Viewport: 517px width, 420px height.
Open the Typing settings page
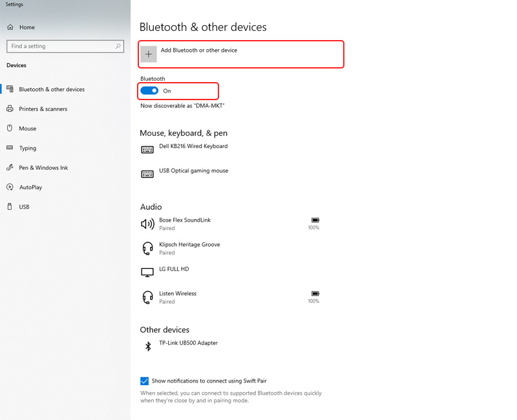coord(28,148)
